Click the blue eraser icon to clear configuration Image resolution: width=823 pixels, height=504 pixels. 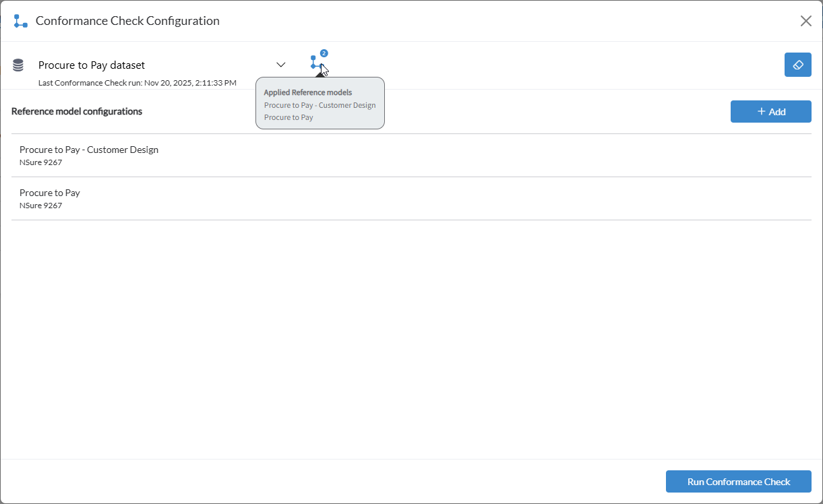798,64
